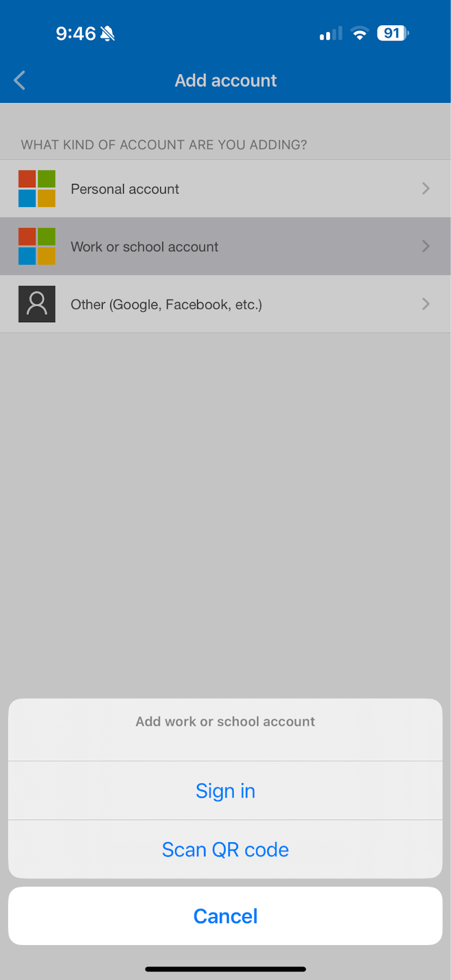Expand the Work or school account chevron
Screen dimensions: 451x980
[426, 246]
